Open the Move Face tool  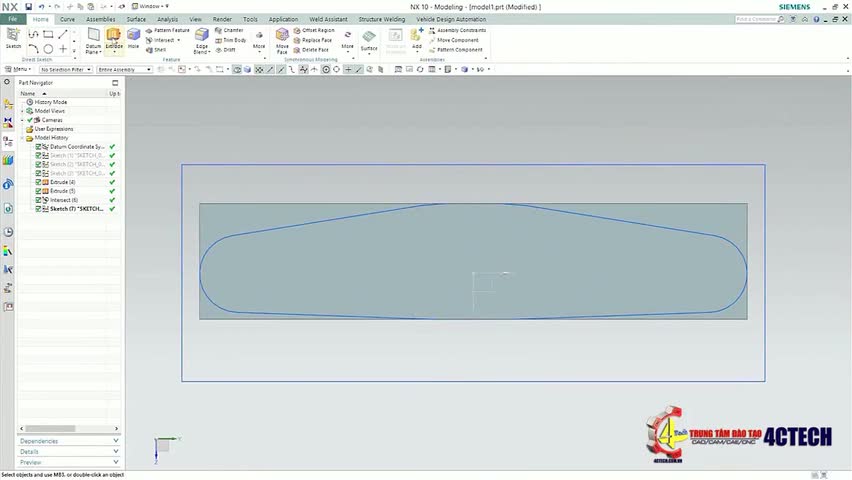pos(282,41)
